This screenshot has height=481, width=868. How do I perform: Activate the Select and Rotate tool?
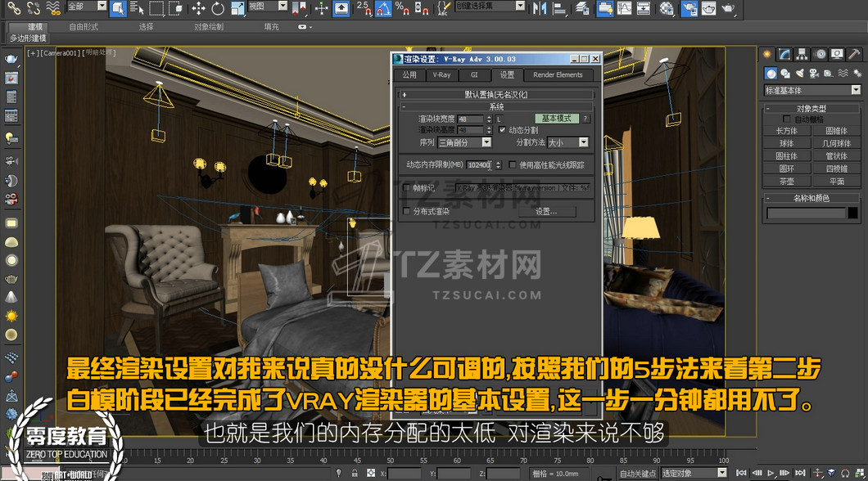click(x=218, y=7)
